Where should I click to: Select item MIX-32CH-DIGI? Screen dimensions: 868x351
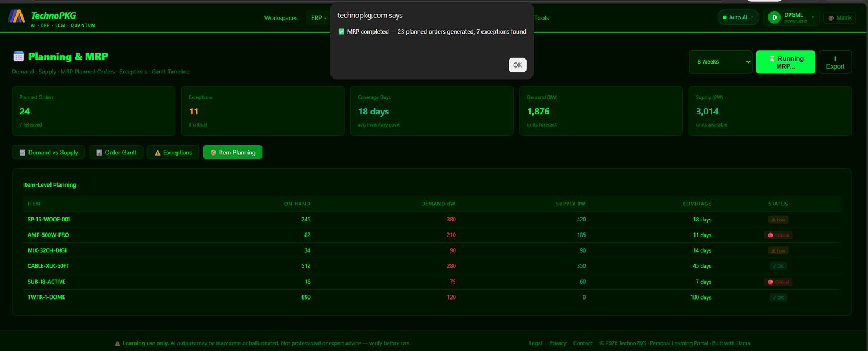(x=47, y=250)
